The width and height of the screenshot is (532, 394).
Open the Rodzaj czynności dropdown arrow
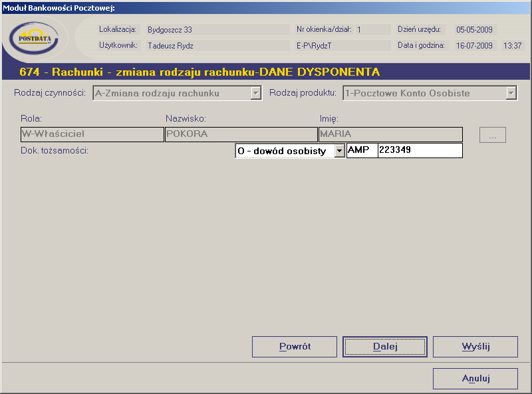pyautogui.click(x=256, y=93)
